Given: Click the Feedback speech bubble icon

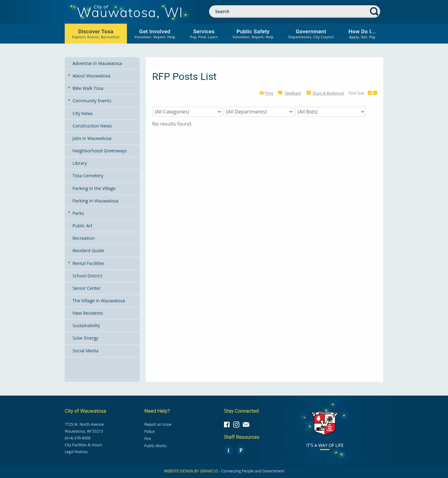Looking at the screenshot, I should click(280, 93).
